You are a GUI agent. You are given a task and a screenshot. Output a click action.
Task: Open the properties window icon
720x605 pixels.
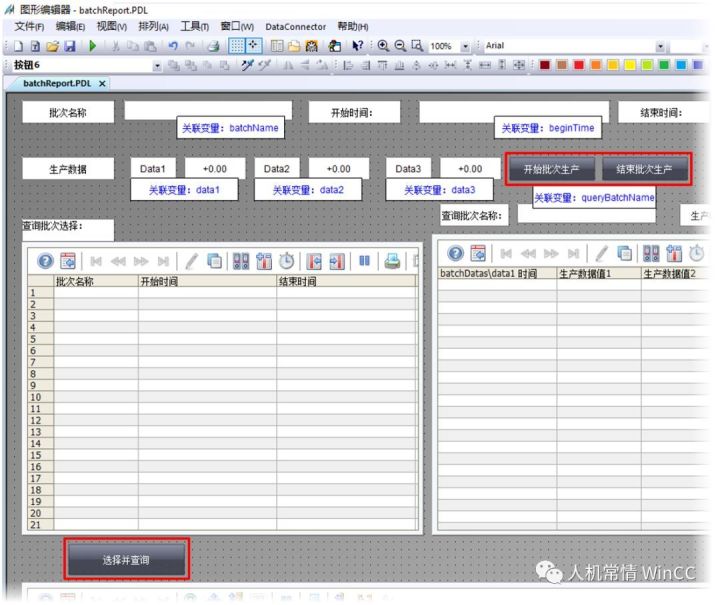(x=277, y=46)
